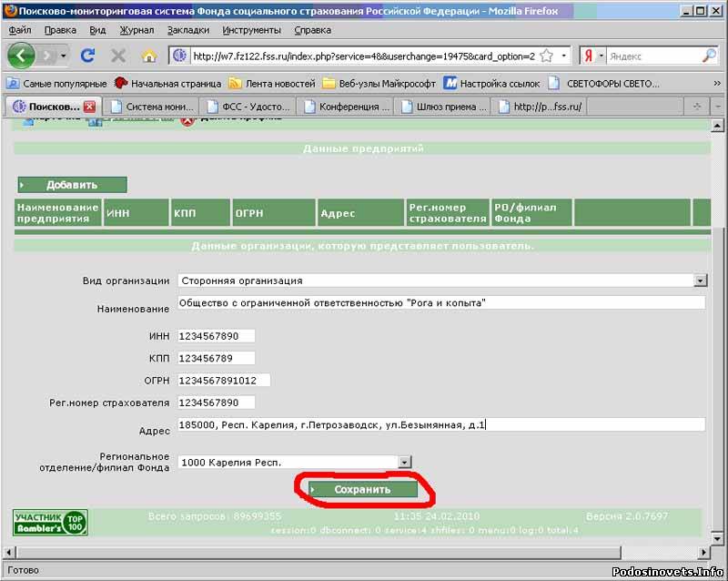Click the Наименование input field
The image size is (728, 581).
(x=441, y=303)
